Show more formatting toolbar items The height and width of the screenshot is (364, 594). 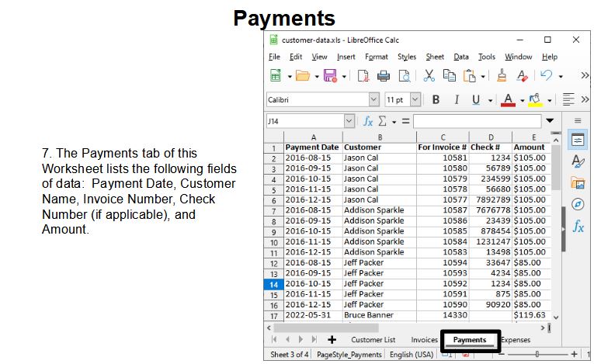point(585,99)
